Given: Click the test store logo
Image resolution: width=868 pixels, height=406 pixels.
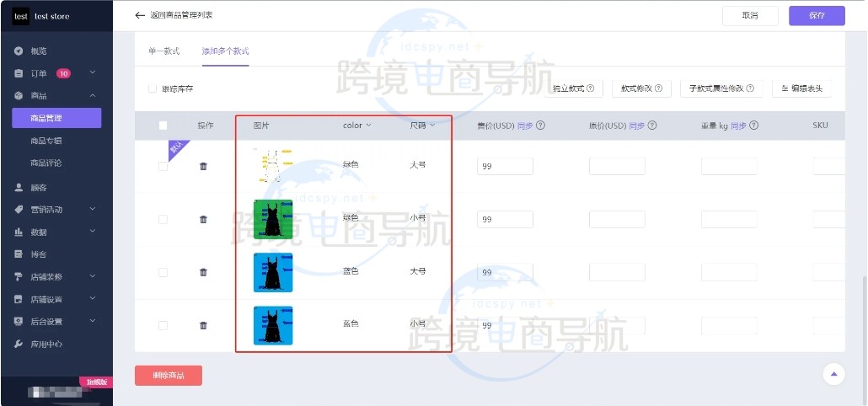Looking at the screenshot, I should (21, 17).
